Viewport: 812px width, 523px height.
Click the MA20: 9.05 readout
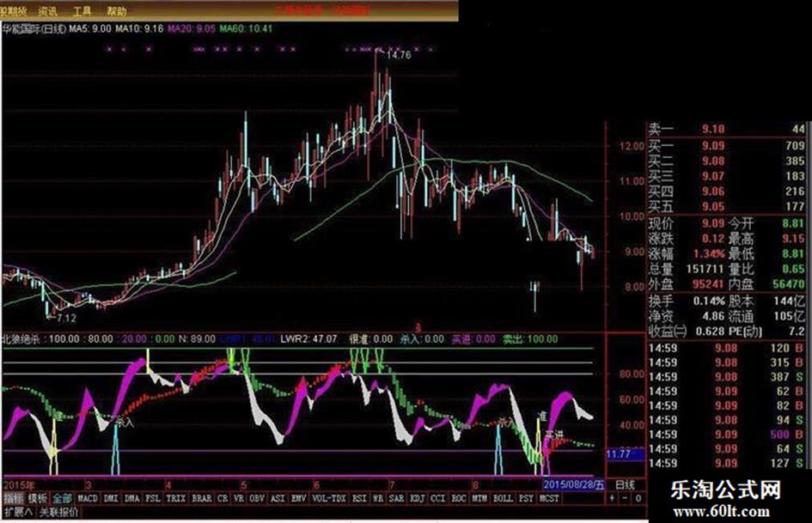[x=191, y=28]
